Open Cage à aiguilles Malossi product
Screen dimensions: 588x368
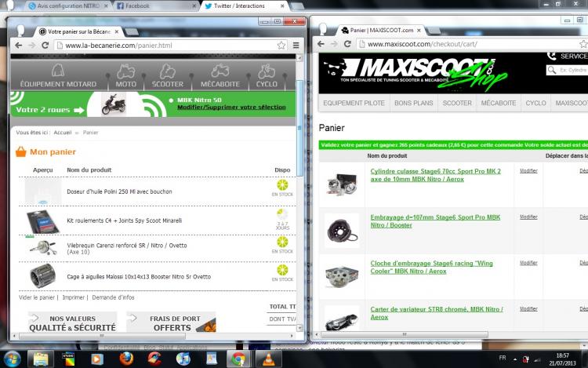[x=139, y=277]
